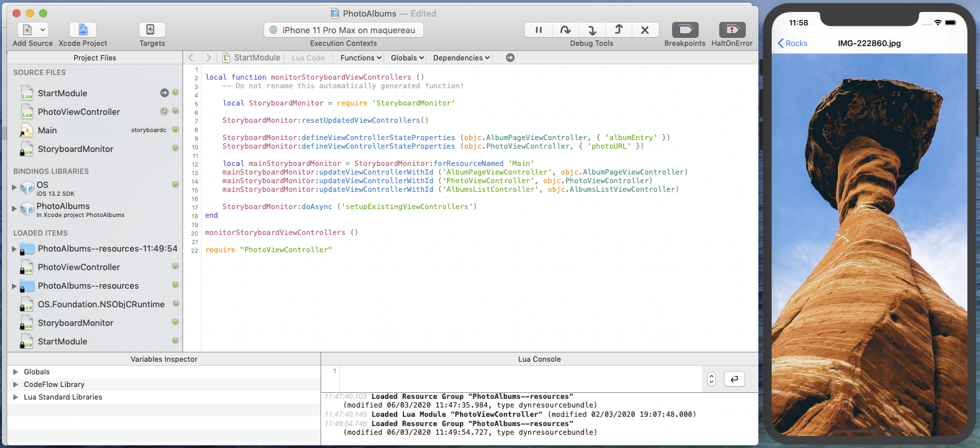The image size is (980, 448).
Task: Select OS.Foundation.NSObjCRuntime loaded item
Action: point(101,304)
